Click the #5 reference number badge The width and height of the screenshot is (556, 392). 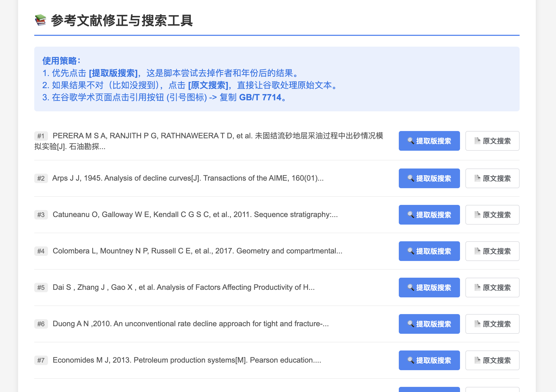pos(41,287)
